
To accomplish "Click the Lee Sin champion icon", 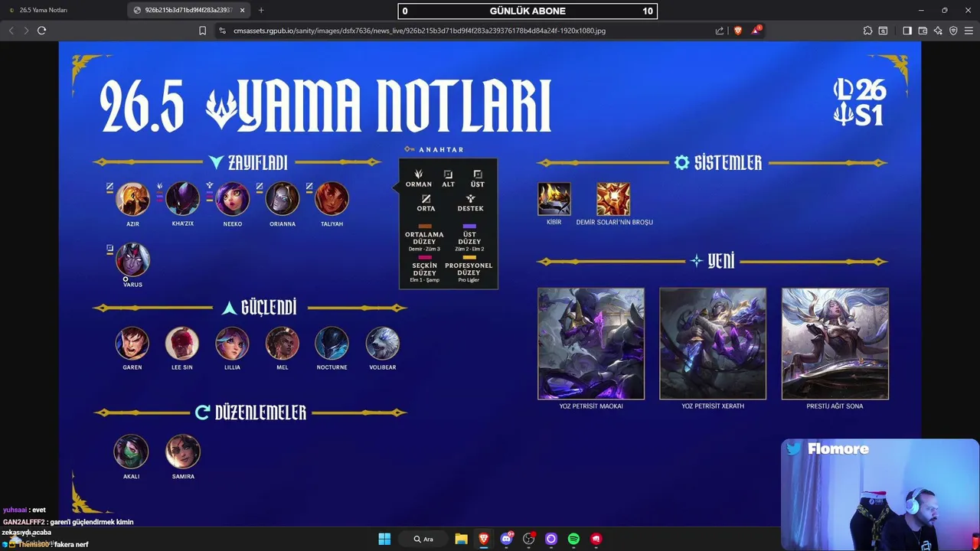I will (182, 344).
